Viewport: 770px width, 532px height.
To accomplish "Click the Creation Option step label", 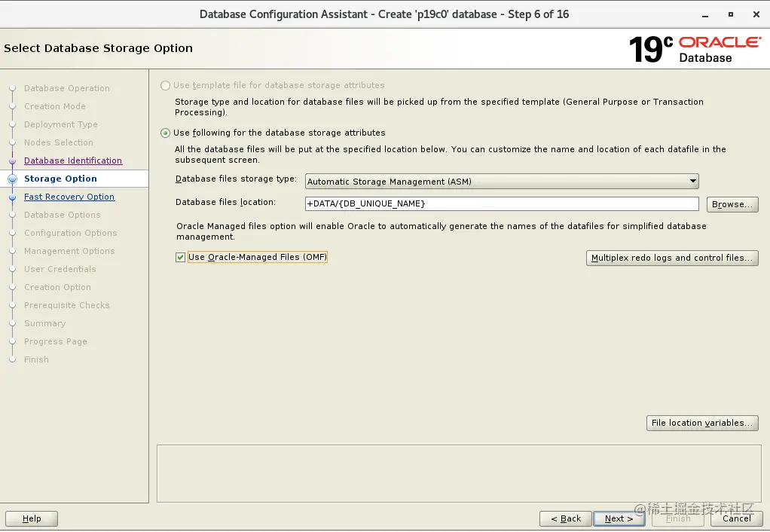I will (x=57, y=287).
